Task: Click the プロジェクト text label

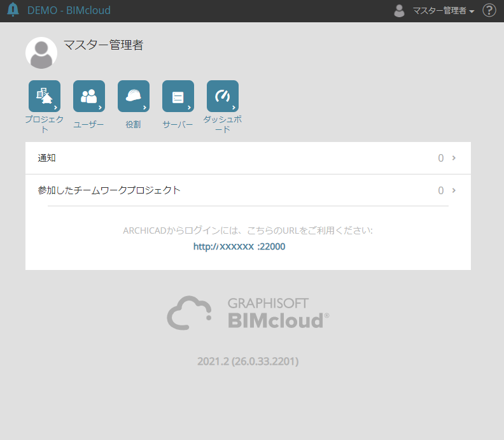Action: 45,124
